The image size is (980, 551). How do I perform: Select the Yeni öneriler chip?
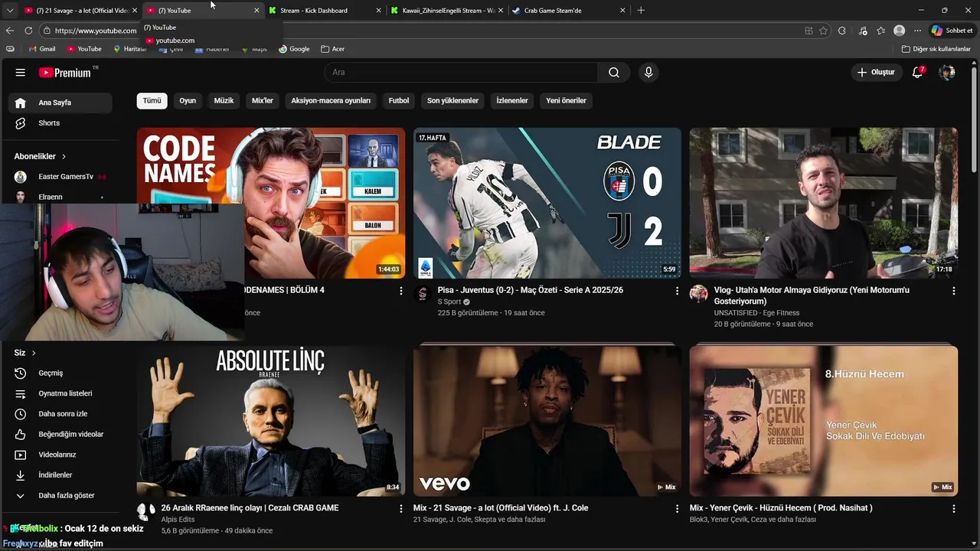(x=566, y=100)
